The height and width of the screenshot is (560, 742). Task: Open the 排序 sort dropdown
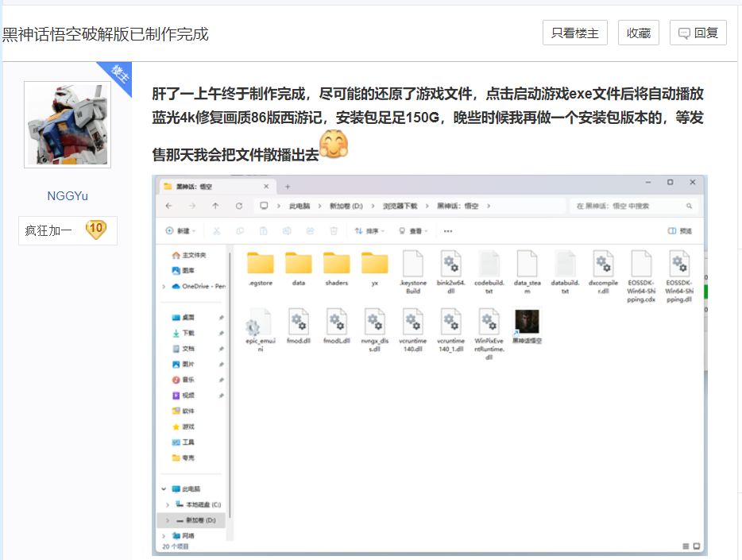[x=369, y=231]
